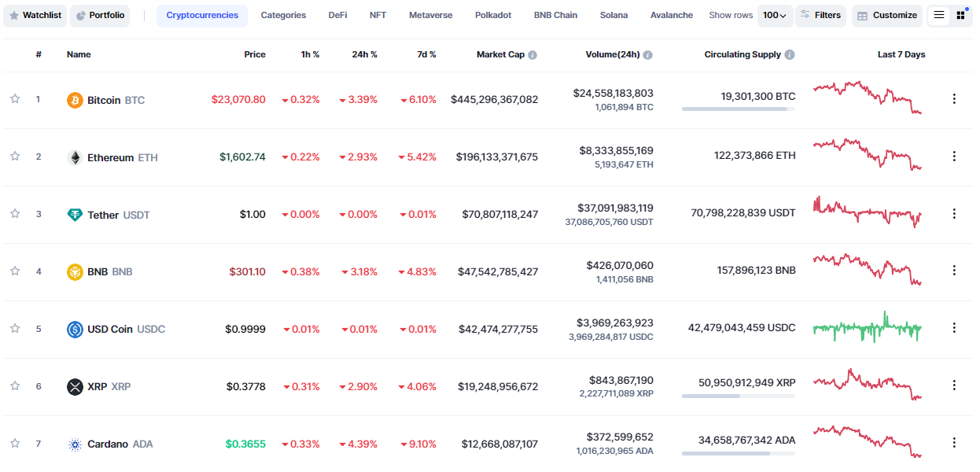Add Bitcoin to watchlist with star

click(x=15, y=99)
